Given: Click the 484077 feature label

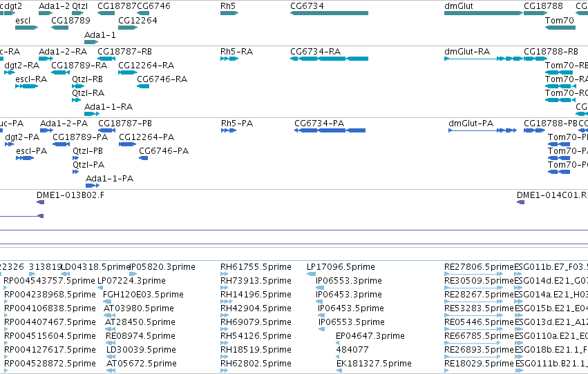Looking at the screenshot, I should tap(352, 350).
